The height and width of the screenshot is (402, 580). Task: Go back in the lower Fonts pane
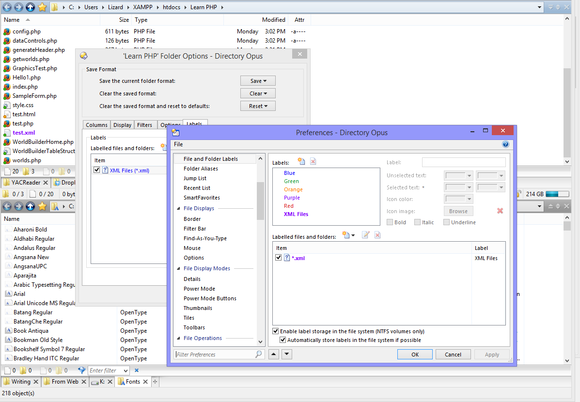[x=7, y=206]
